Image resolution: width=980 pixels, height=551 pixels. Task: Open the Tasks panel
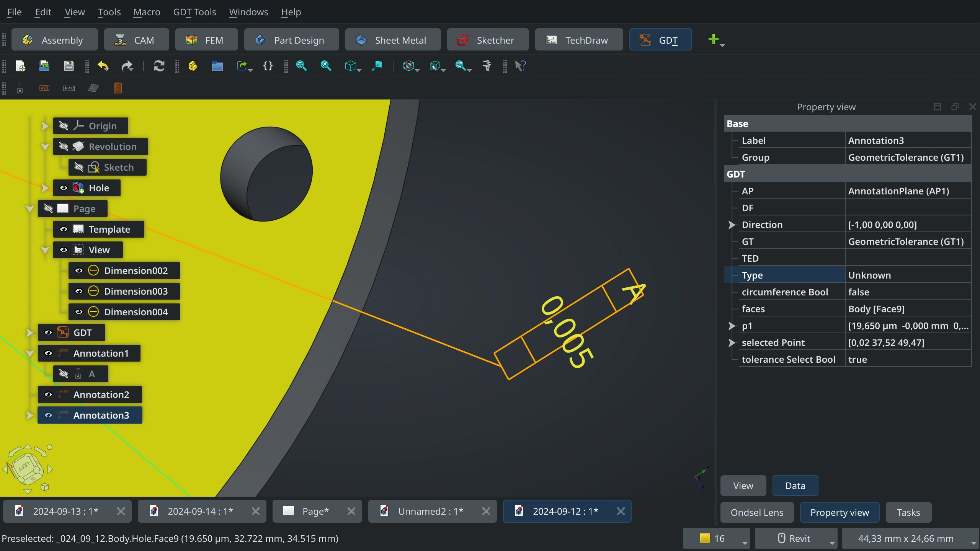pos(908,512)
